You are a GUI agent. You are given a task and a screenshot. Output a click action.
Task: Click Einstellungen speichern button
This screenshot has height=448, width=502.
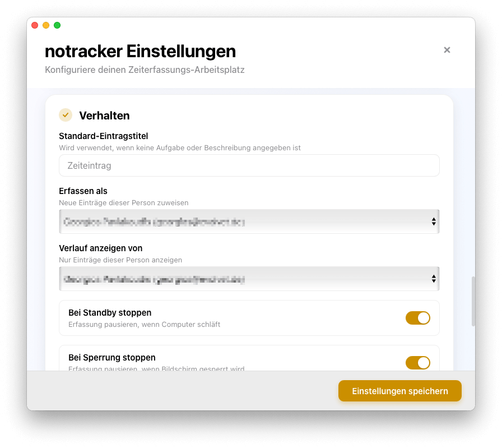click(x=400, y=391)
